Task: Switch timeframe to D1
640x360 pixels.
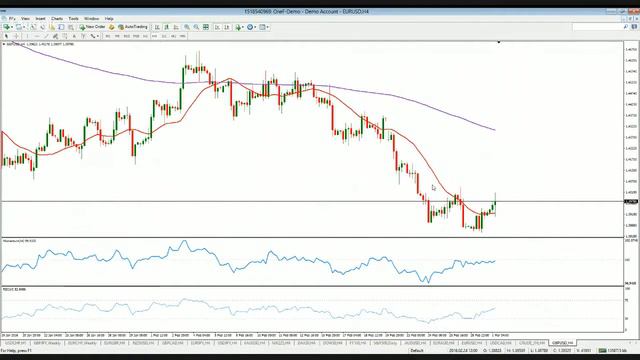Action: pyautogui.click(x=164, y=36)
